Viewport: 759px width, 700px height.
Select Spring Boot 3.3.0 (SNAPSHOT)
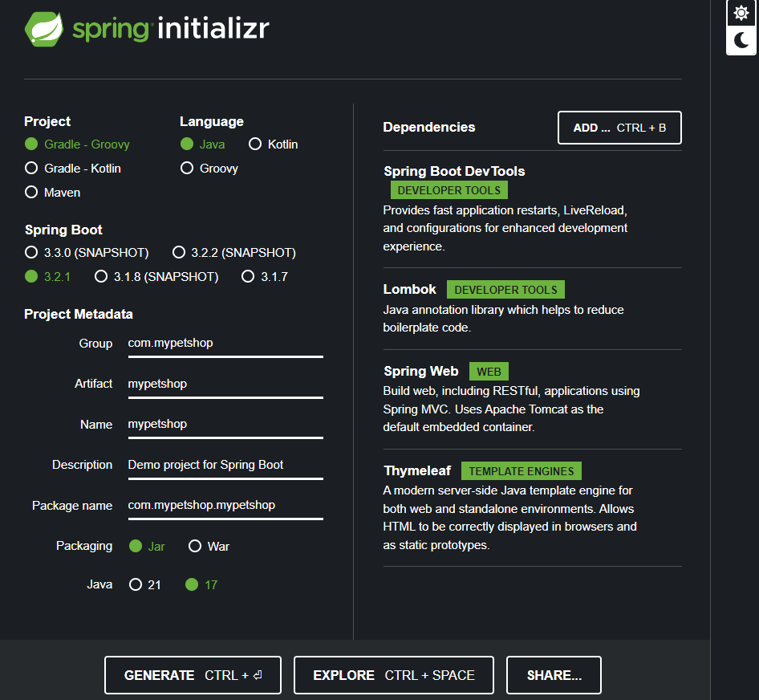pyautogui.click(x=87, y=252)
